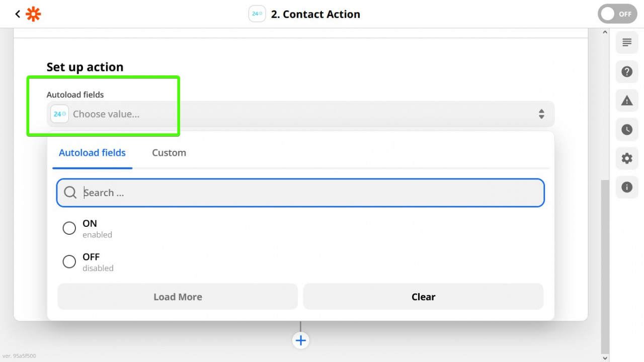Open the Zapier orange logo home
This screenshot has height=362, width=644.
33,14
